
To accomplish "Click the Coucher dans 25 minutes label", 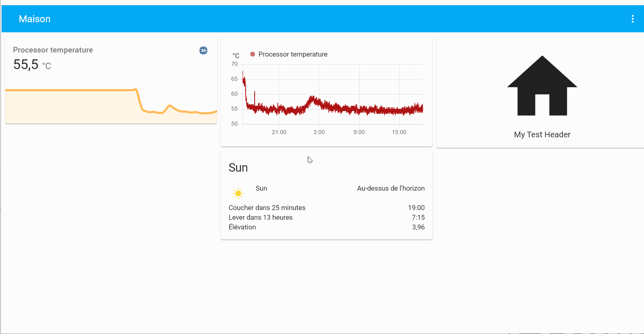I will point(267,208).
